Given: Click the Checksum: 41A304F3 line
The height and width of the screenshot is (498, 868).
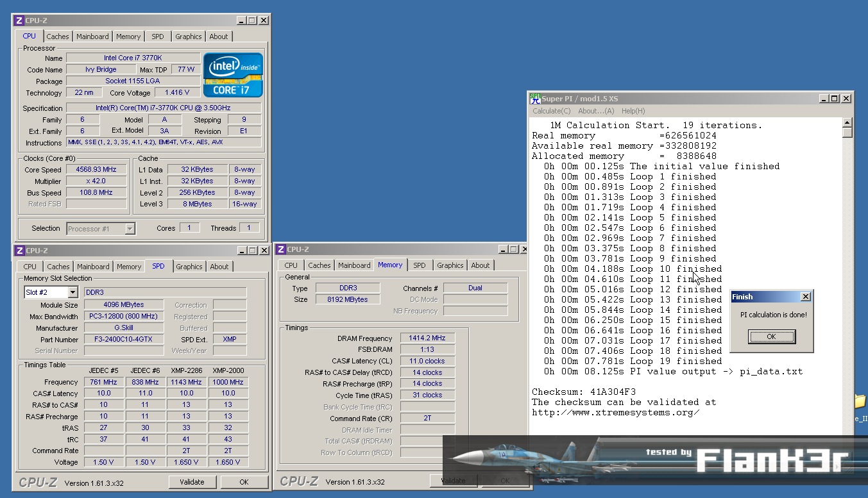Looking at the screenshot, I should [x=583, y=392].
